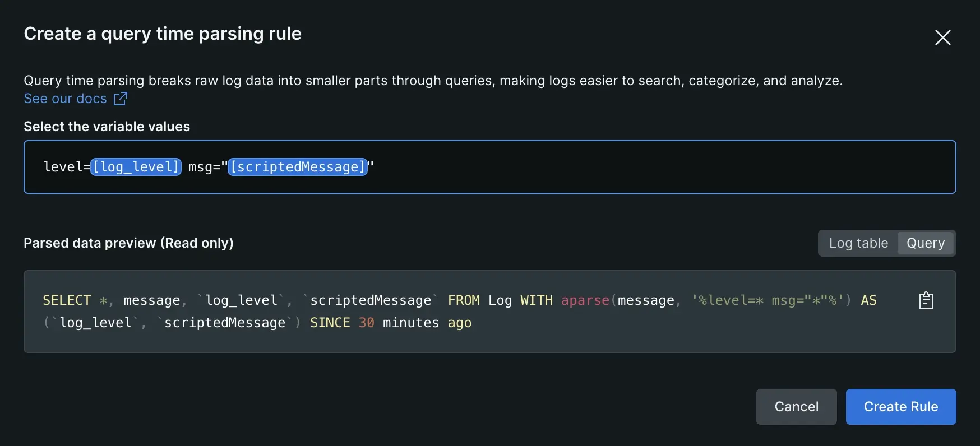Click the Create Rule button
Image resolution: width=980 pixels, height=446 pixels.
[x=900, y=407]
